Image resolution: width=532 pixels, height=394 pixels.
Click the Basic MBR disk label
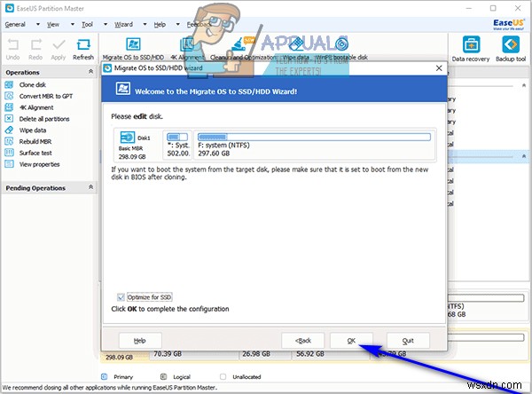pos(130,148)
